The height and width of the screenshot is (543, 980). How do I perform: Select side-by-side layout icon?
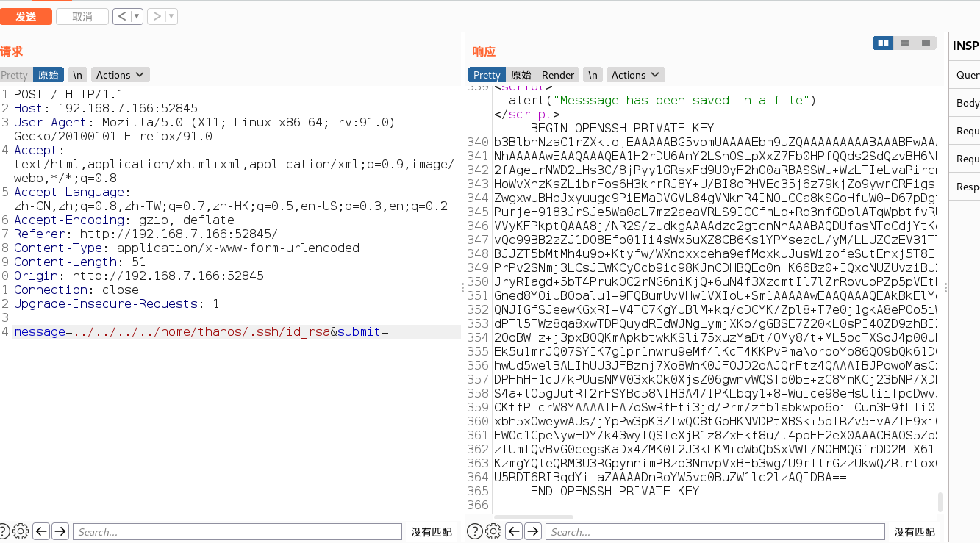(x=883, y=43)
